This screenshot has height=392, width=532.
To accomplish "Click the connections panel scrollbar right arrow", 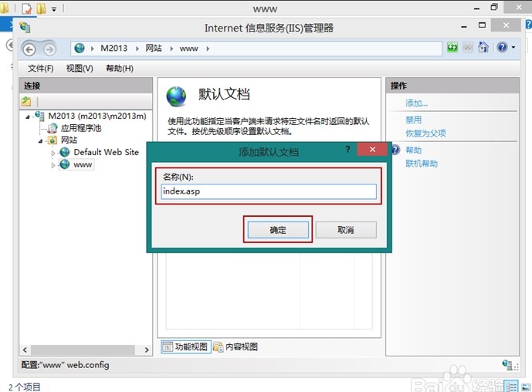I will tap(147, 350).
